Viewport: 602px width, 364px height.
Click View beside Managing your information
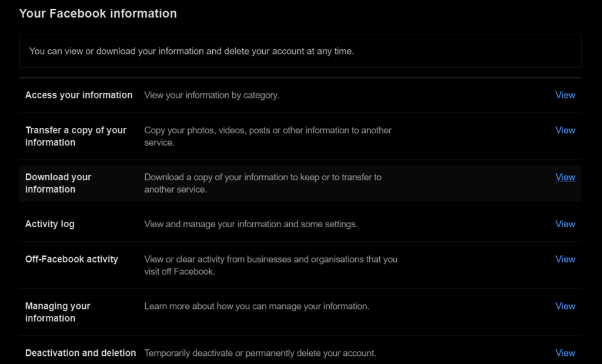click(x=565, y=306)
